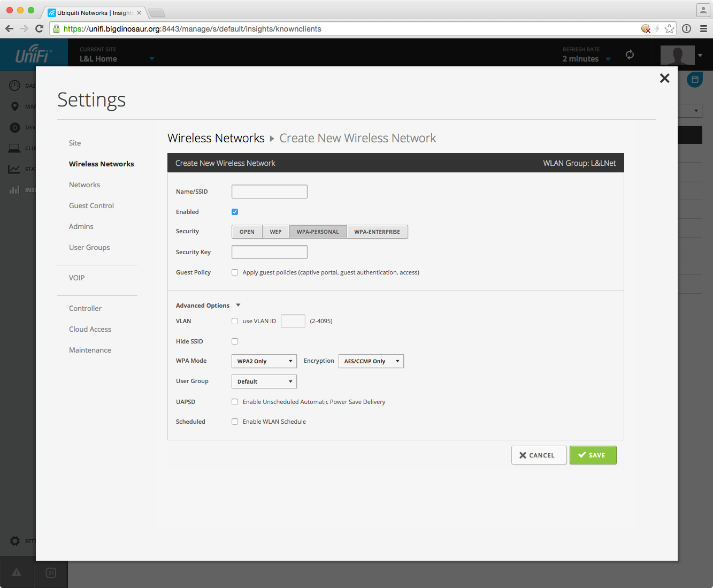The height and width of the screenshot is (588, 713).
Task: Open the WPA Mode dropdown
Action: click(x=264, y=361)
